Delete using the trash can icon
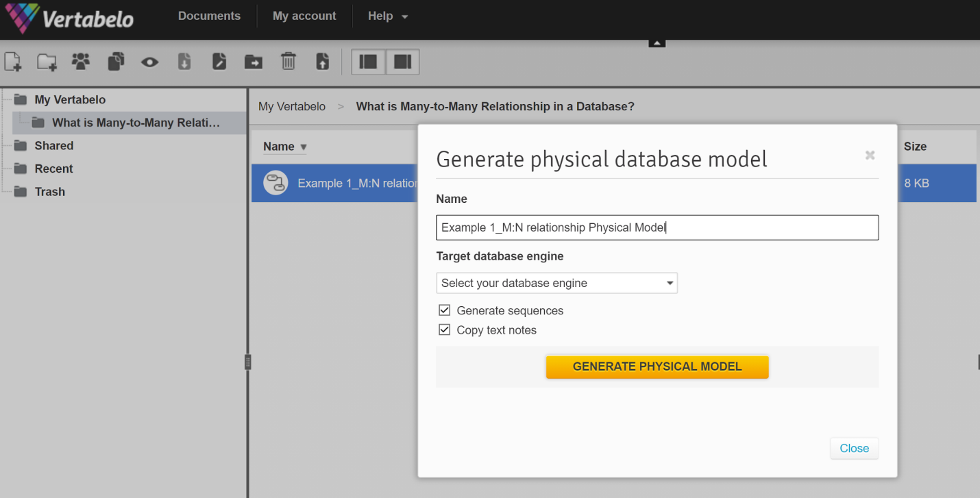 tap(288, 62)
